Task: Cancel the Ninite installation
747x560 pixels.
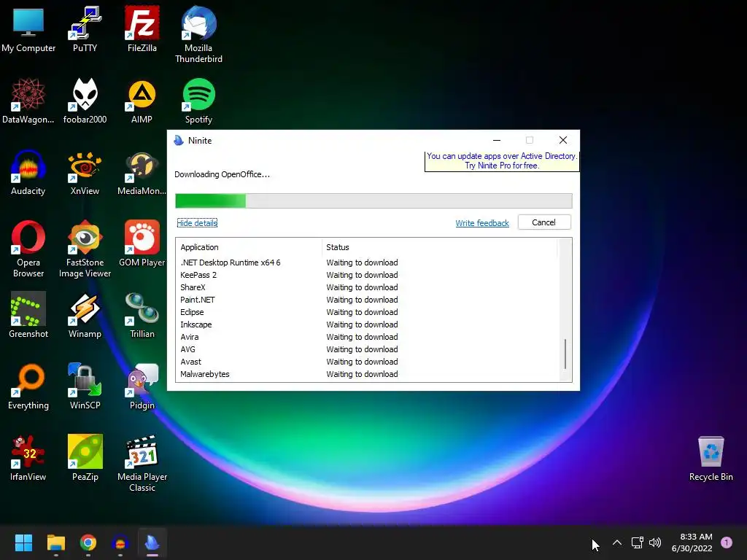Action: [544, 222]
